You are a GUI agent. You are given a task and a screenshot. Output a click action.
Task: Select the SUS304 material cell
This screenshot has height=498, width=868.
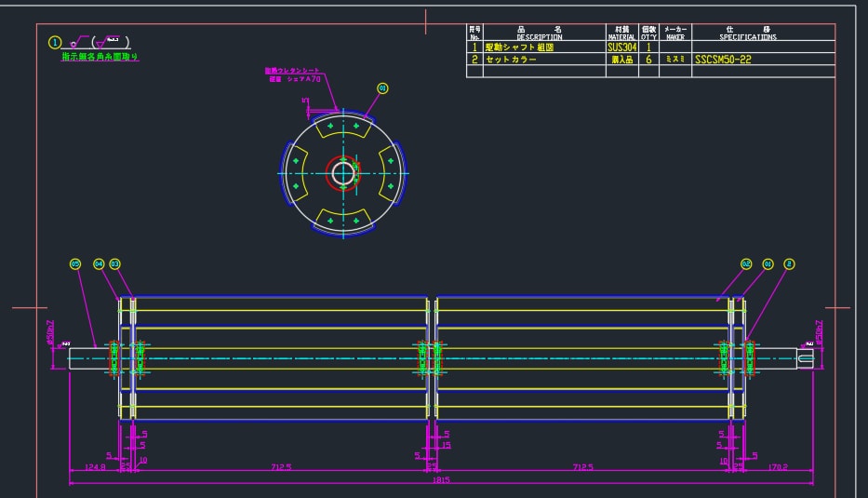[621, 47]
